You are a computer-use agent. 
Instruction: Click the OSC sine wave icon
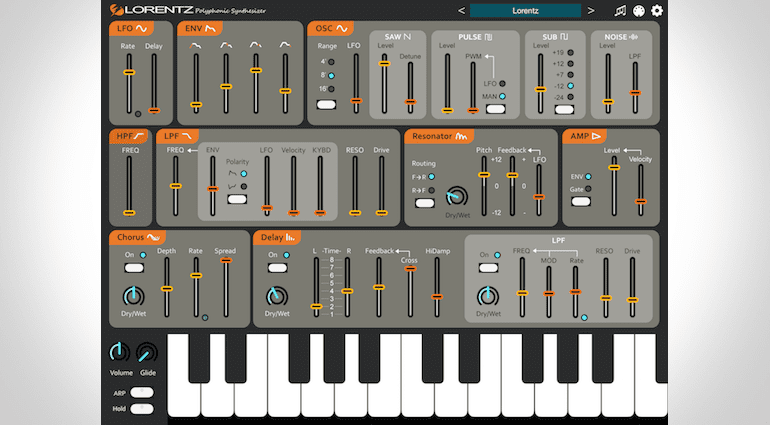pos(342,28)
